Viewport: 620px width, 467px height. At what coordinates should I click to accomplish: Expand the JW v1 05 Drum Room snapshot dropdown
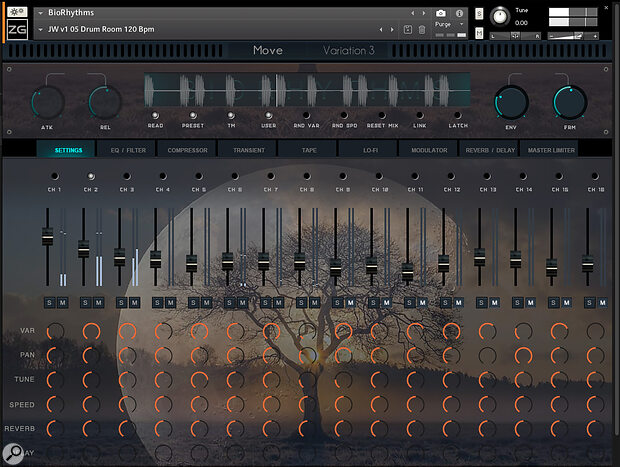click(x=40, y=30)
